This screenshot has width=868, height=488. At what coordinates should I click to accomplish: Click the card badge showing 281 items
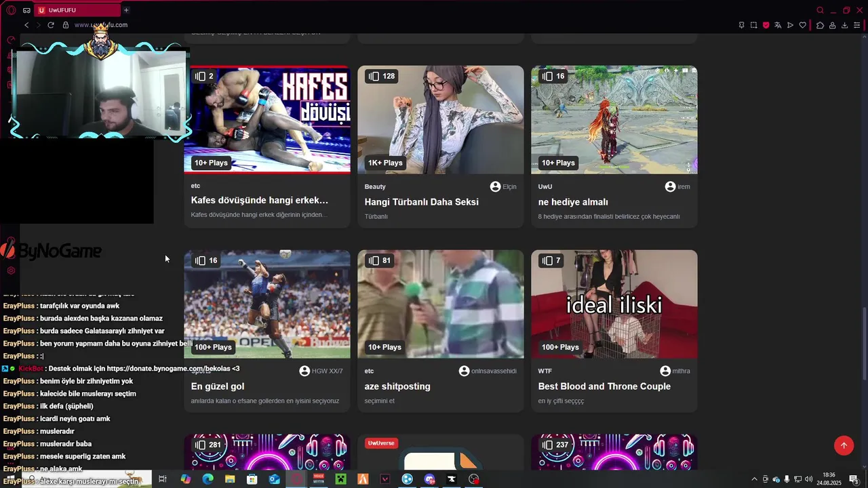pyautogui.click(x=208, y=445)
